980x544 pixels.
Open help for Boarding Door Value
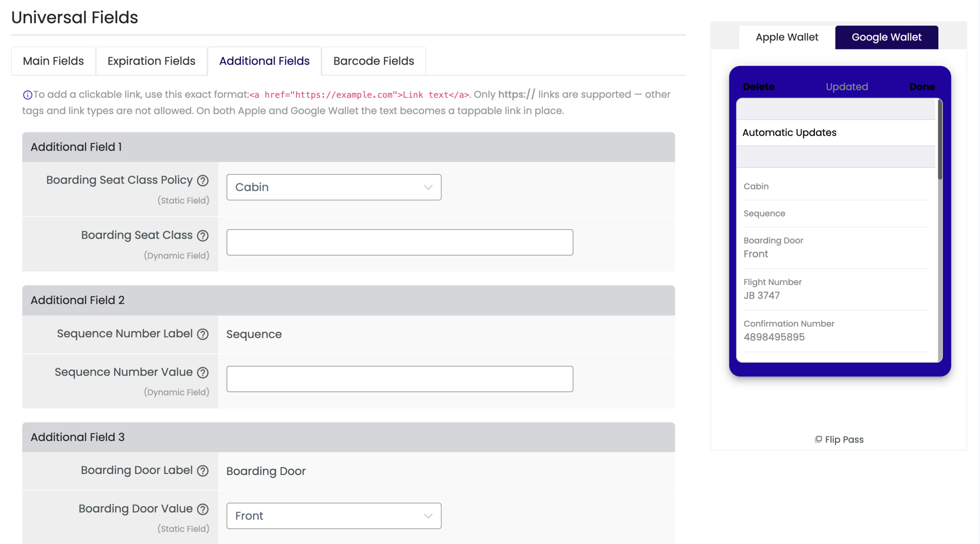tap(203, 509)
